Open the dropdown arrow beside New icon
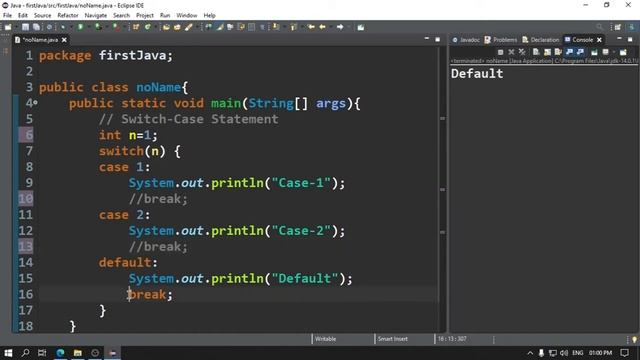640x360 pixels. (x=16, y=27)
